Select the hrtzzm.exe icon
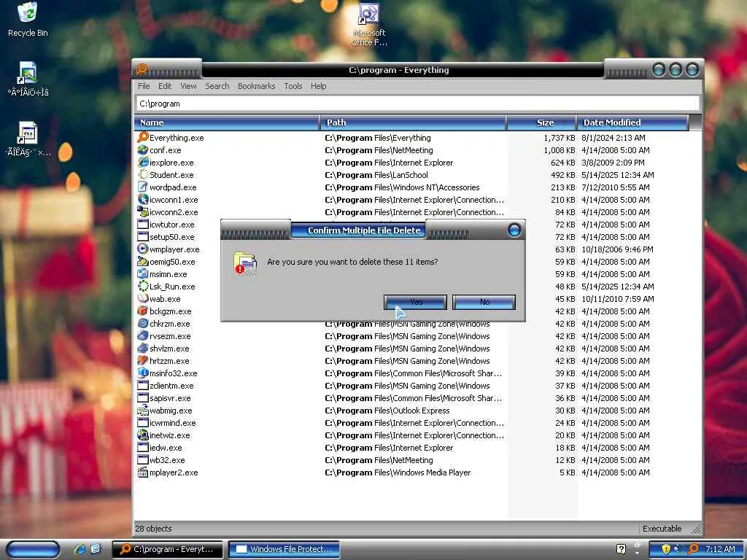 pos(143,360)
